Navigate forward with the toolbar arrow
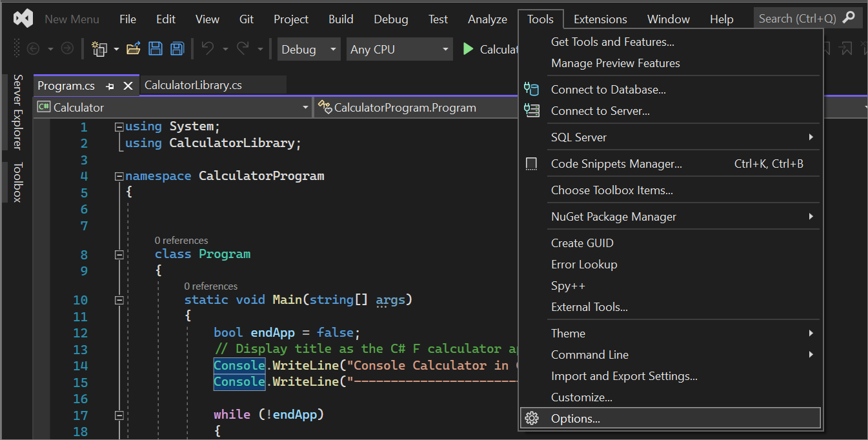Viewport: 868px width, 440px height. (x=67, y=49)
